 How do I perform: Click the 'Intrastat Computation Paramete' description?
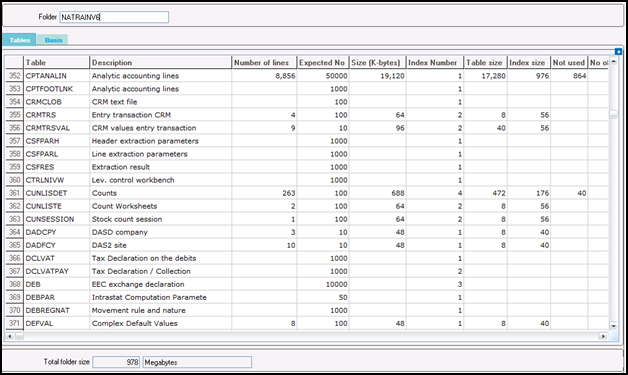[x=149, y=297]
